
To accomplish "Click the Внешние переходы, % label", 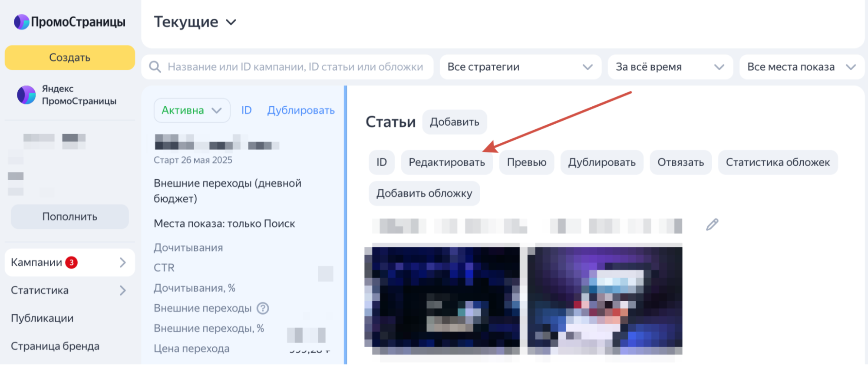I will [209, 329].
